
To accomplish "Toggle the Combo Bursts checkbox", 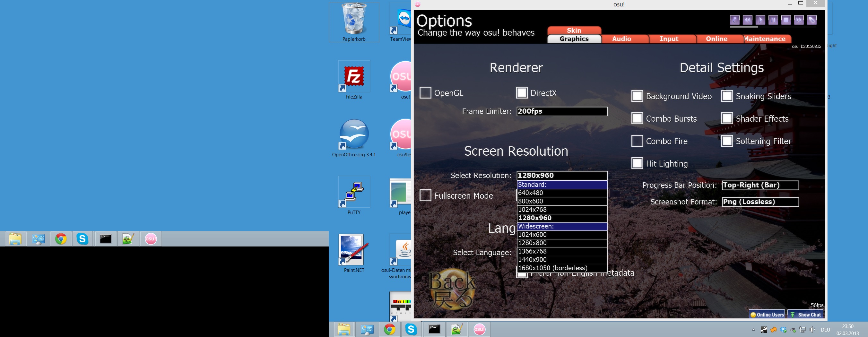I will (x=637, y=119).
